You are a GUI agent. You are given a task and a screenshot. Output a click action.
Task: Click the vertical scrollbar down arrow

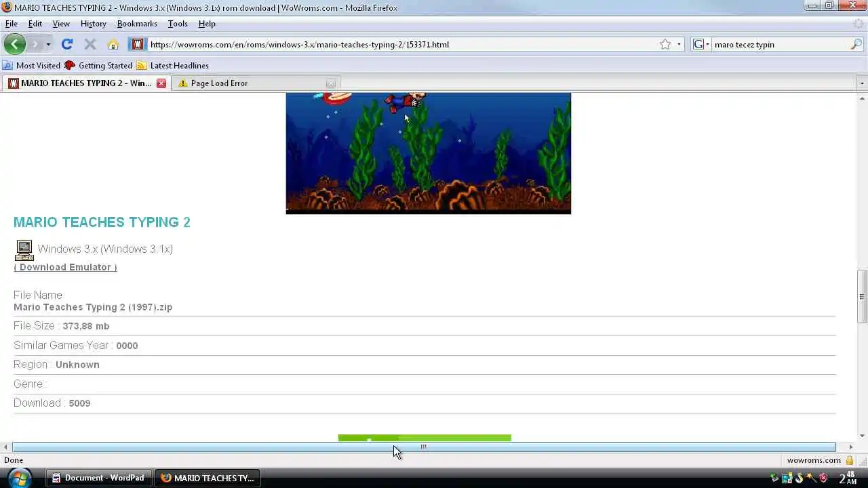[862, 436]
